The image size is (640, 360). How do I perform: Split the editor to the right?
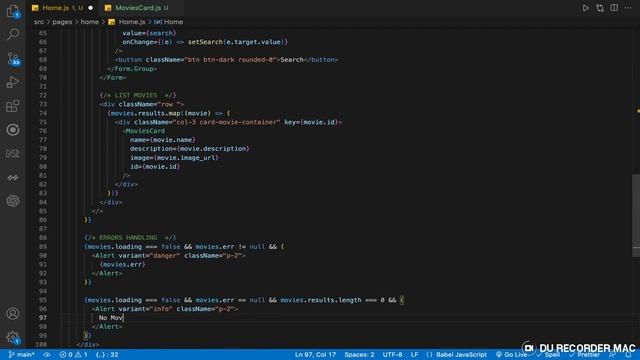[x=614, y=8]
